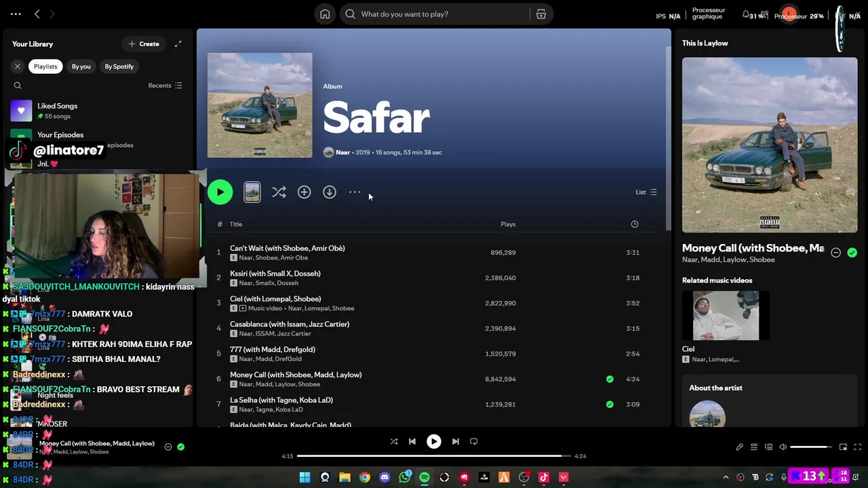868x488 pixels.
Task: Go back with the left arrow
Action: (x=37, y=14)
